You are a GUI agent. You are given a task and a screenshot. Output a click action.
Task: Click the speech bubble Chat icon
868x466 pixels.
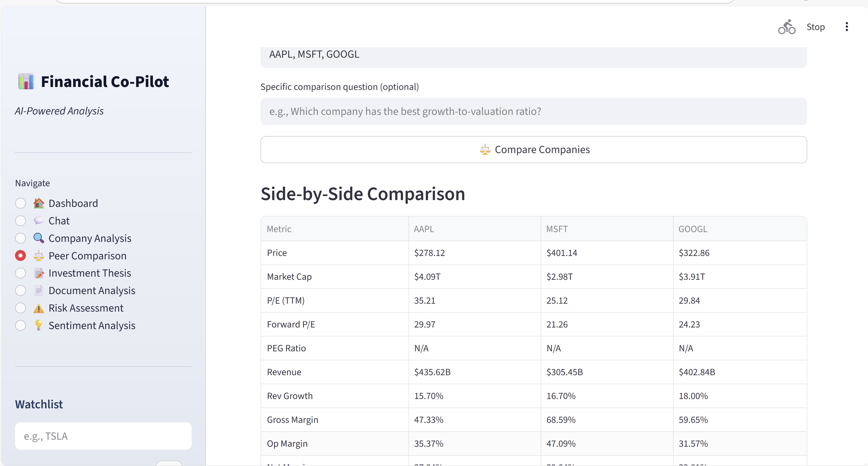point(39,221)
